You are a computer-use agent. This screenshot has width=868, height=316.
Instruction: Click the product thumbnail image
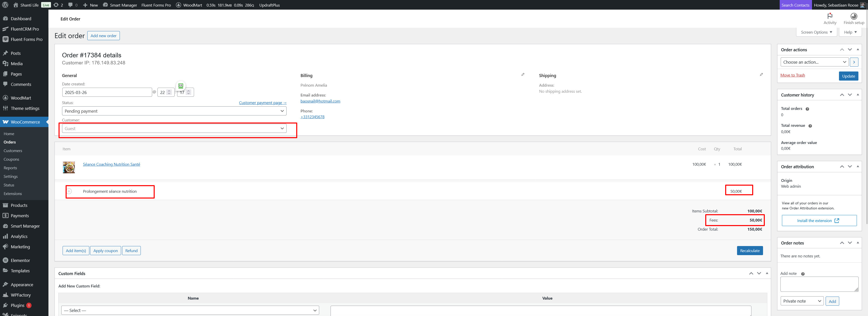coord(69,167)
